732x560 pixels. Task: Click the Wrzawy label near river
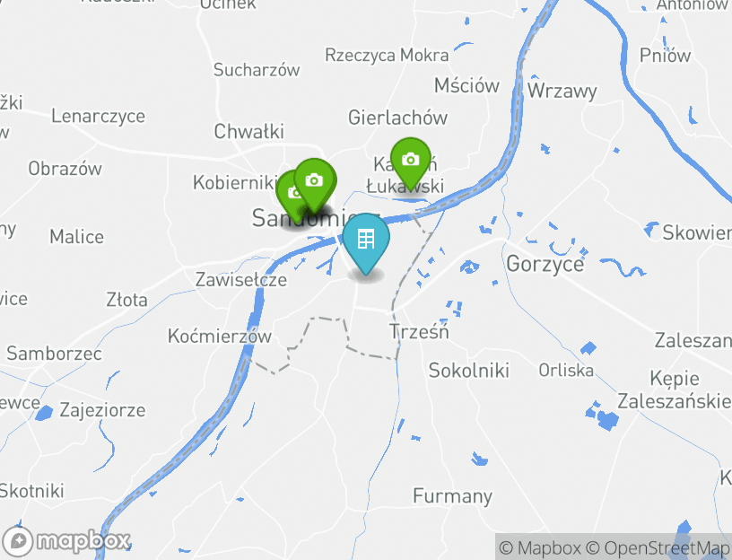pyautogui.click(x=562, y=91)
